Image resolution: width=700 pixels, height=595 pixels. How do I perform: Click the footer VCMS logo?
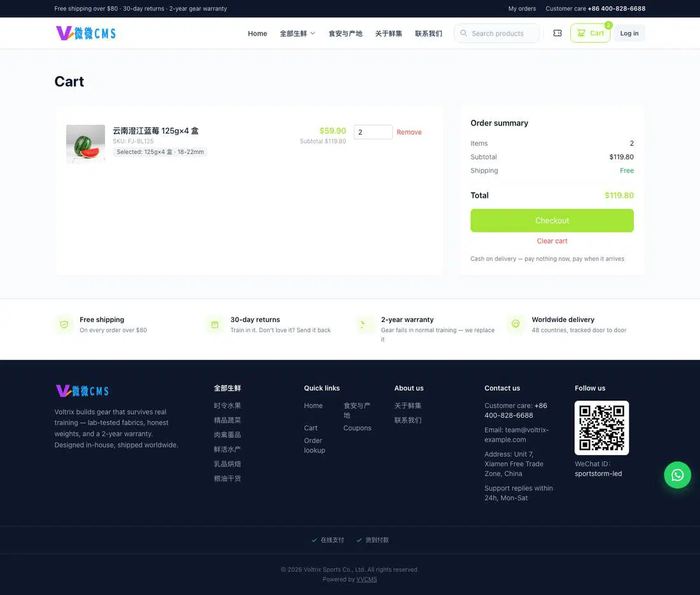coord(83,391)
